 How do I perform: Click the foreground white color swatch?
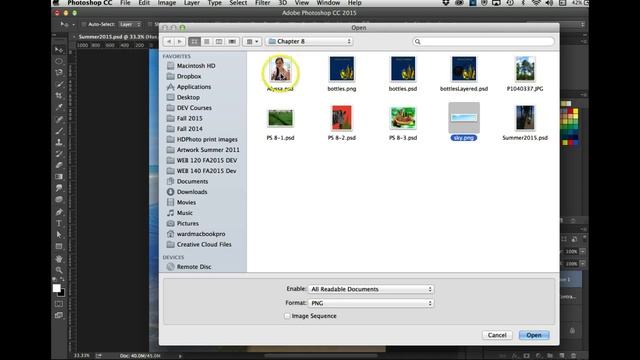pos(57,288)
